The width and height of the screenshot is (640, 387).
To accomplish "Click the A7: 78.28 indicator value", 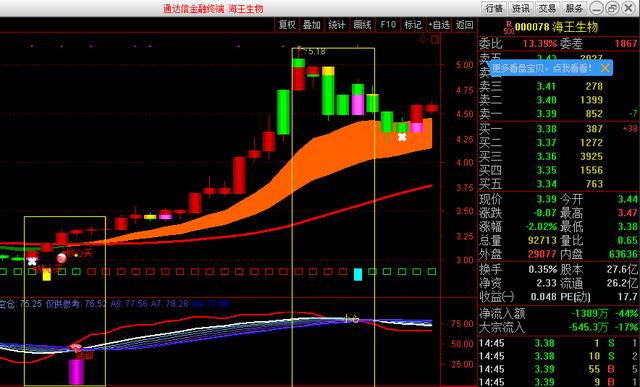I will [x=169, y=304].
